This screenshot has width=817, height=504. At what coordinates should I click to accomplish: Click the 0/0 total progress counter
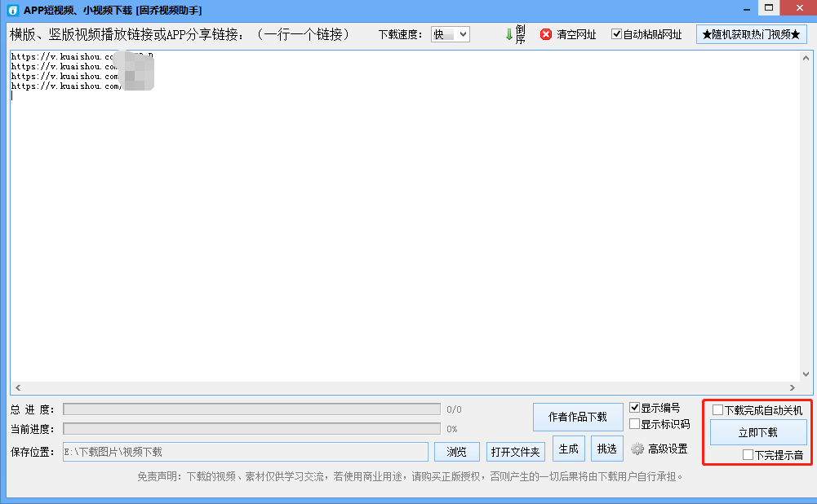[x=454, y=409]
